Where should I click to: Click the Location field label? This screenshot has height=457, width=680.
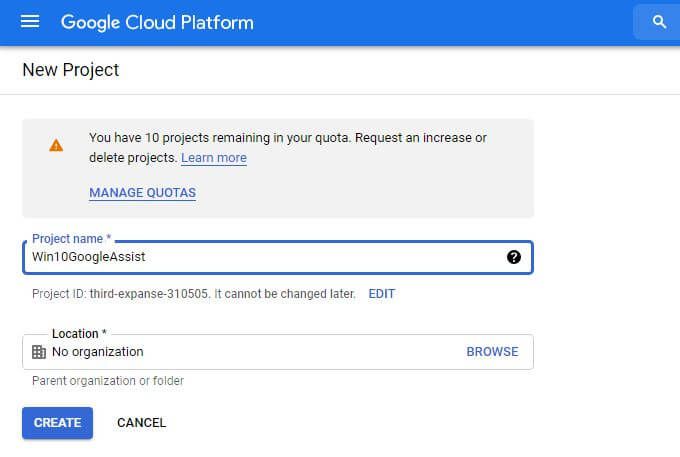tap(79, 333)
